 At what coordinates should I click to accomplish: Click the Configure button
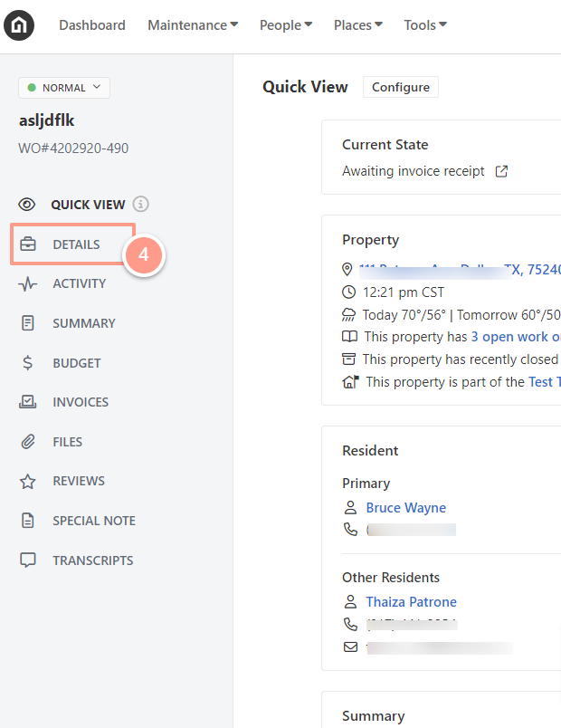click(x=401, y=87)
